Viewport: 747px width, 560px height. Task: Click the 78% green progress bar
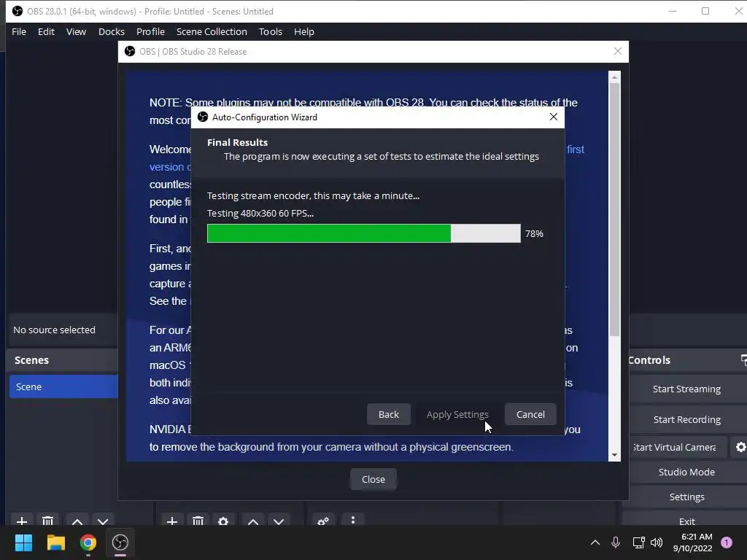[x=364, y=233]
